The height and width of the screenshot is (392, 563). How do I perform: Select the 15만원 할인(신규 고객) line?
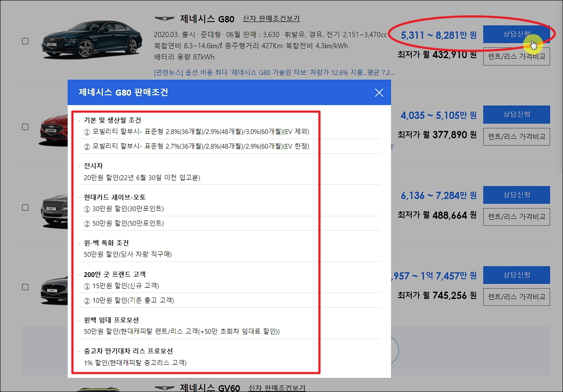pyautogui.click(x=122, y=286)
